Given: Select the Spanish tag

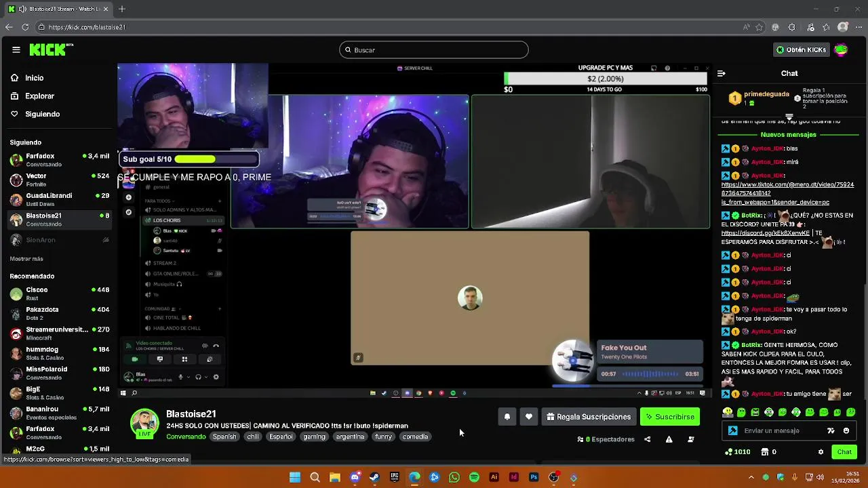Looking at the screenshot, I should coord(224,436).
